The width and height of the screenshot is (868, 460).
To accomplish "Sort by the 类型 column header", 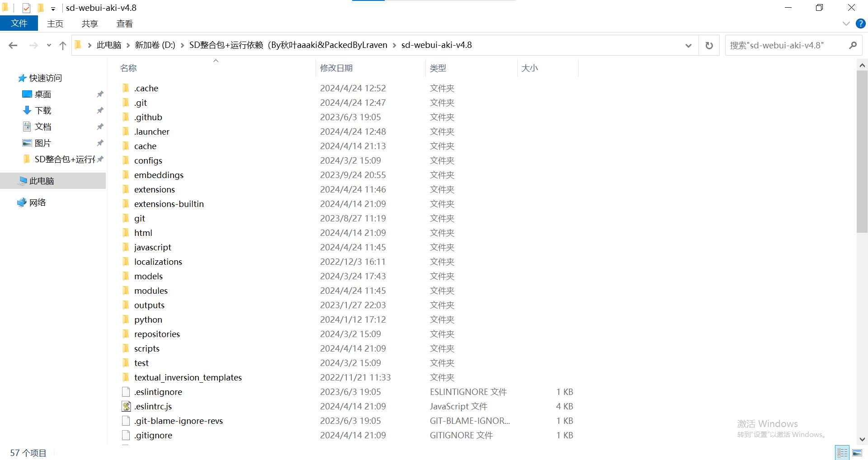I will (x=438, y=68).
